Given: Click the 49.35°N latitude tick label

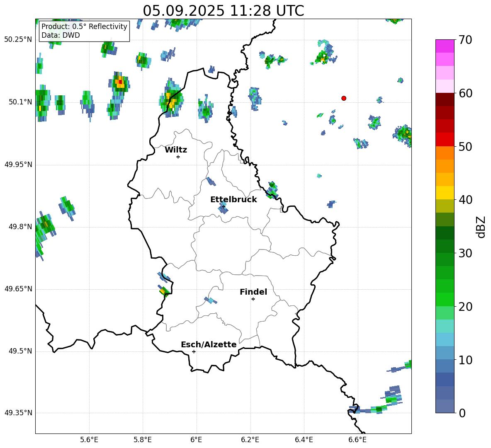Looking at the screenshot, I should pyautogui.click(x=18, y=413).
